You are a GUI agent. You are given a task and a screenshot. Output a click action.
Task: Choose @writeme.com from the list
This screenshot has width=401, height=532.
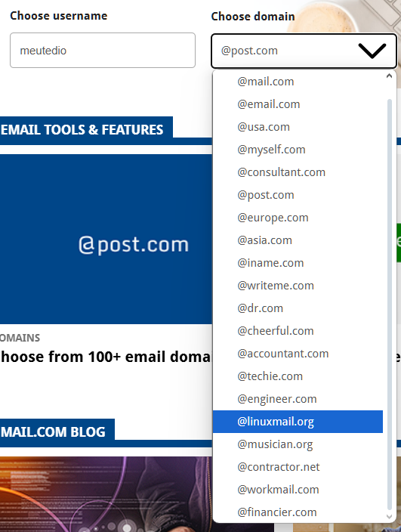tap(298, 286)
